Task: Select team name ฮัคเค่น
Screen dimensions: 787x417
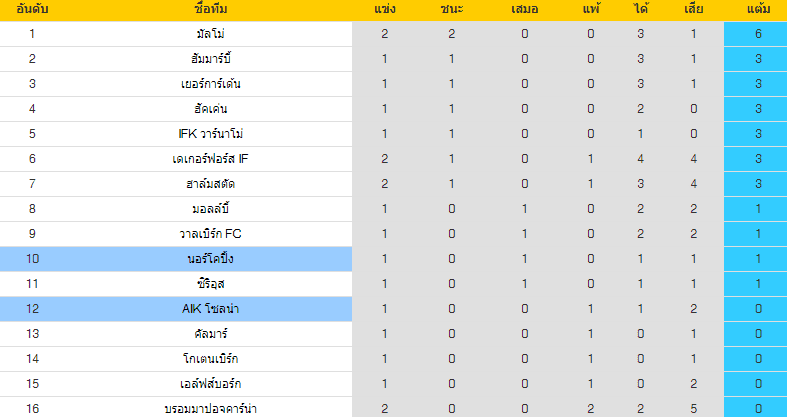Action: pyautogui.click(x=211, y=109)
